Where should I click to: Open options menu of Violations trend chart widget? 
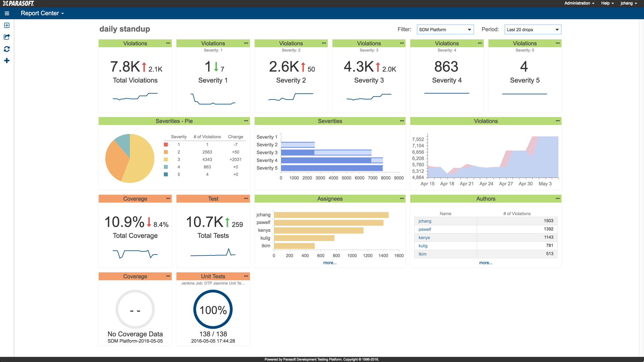click(x=558, y=121)
